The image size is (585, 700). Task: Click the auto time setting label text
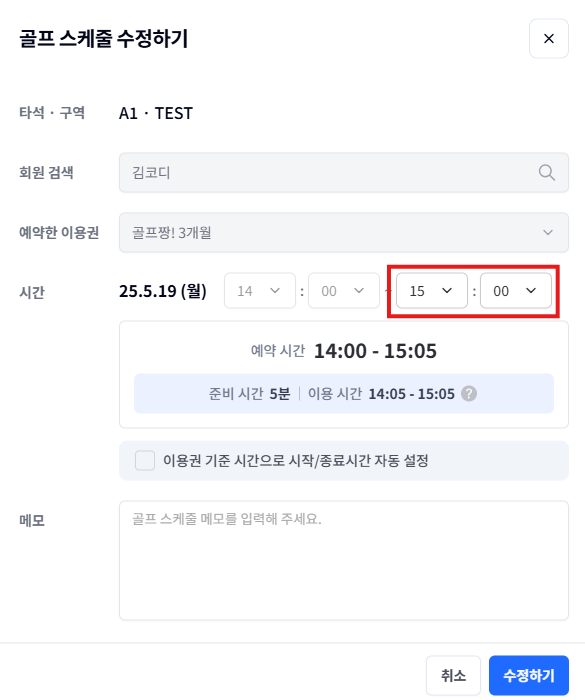coord(296,460)
